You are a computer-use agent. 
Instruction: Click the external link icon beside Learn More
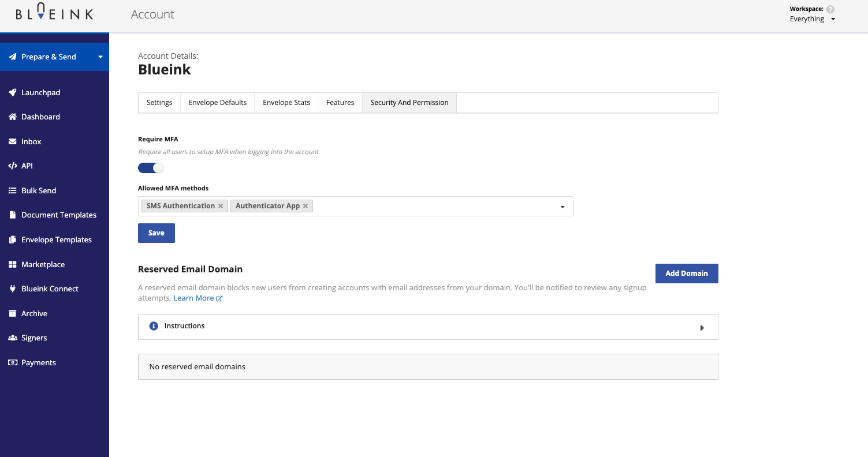point(219,298)
